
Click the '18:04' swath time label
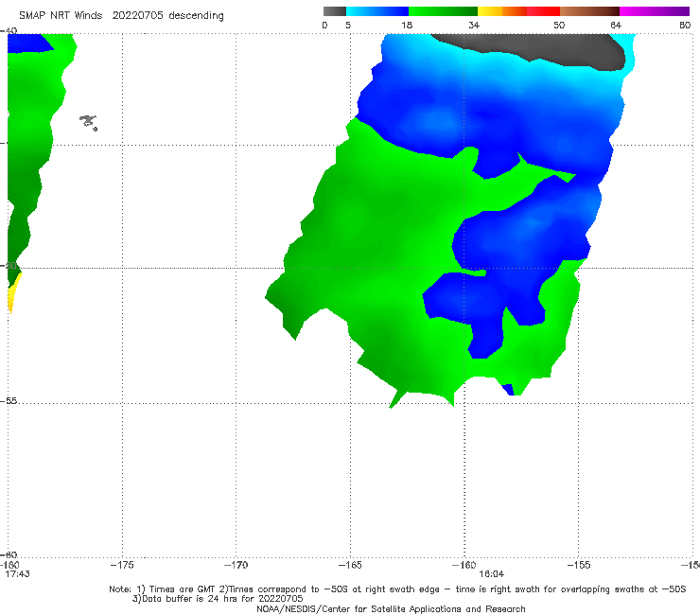click(491, 574)
